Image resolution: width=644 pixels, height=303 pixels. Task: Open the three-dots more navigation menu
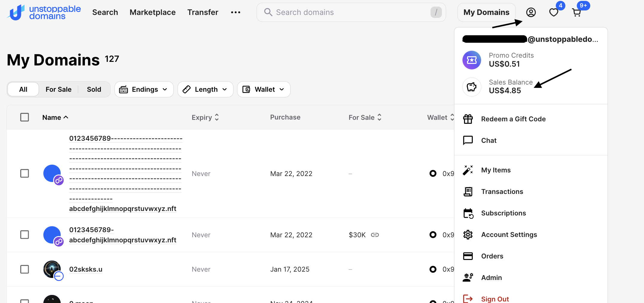[x=236, y=12]
